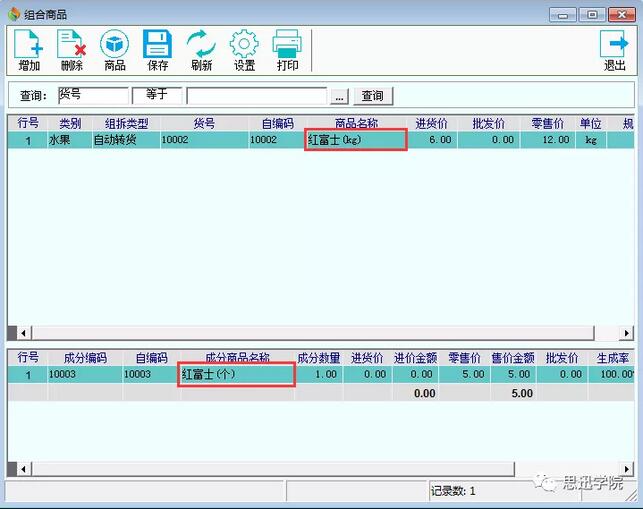
Task: Click the ellipsis browse button
Action: [x=340, y=96]
